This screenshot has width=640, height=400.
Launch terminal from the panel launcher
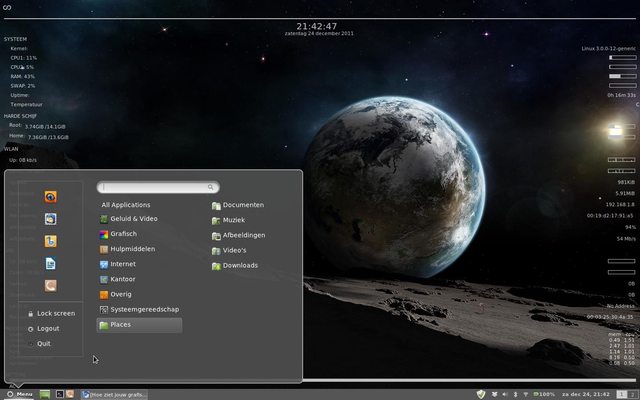click(60, 394)
